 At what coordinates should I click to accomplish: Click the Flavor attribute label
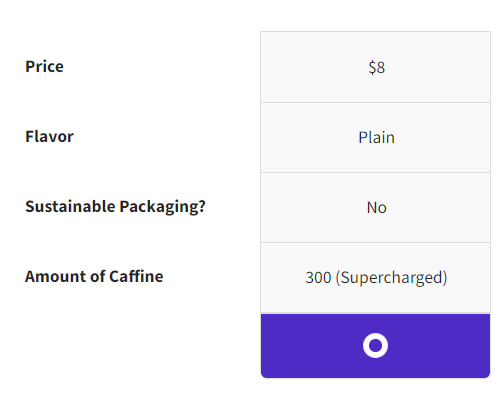(x=49, y=136)
